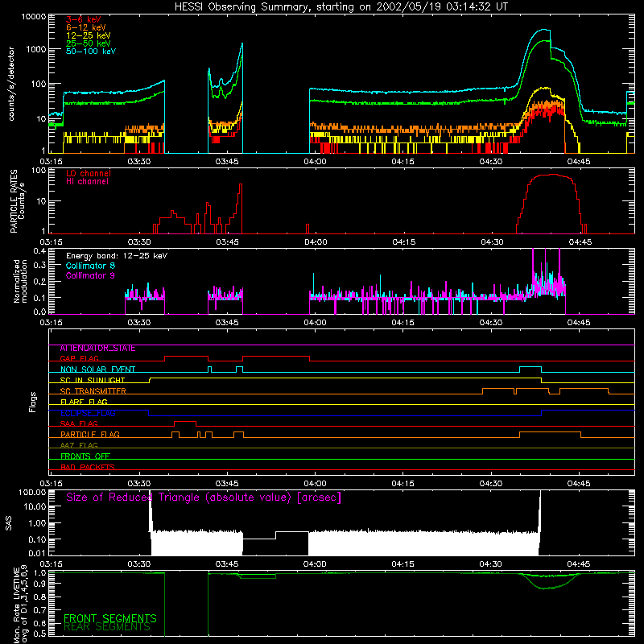The image size is (644, 644).
Task: Click the Normalized modulation axis label
Action: (20, 281)
